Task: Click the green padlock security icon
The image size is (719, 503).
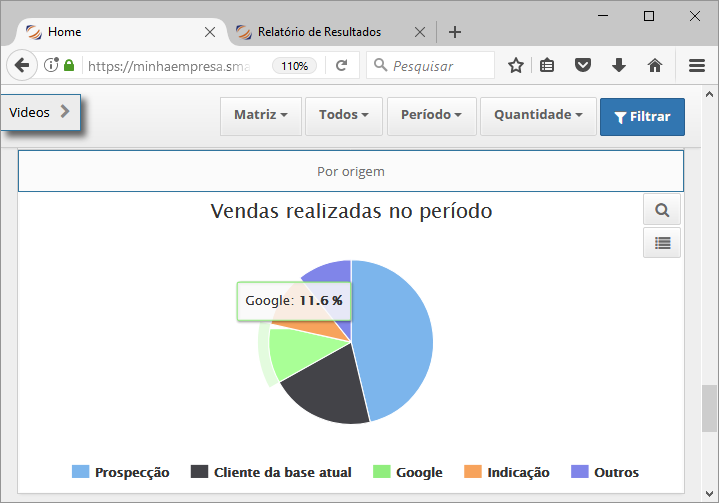Action: pos(69,65)
